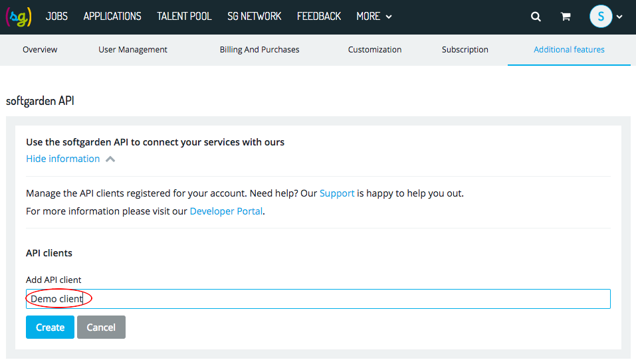Viewport: 636px width, 364px height.
Task: Open SG NETWORK from navigation bar
Action: (255, 17)
